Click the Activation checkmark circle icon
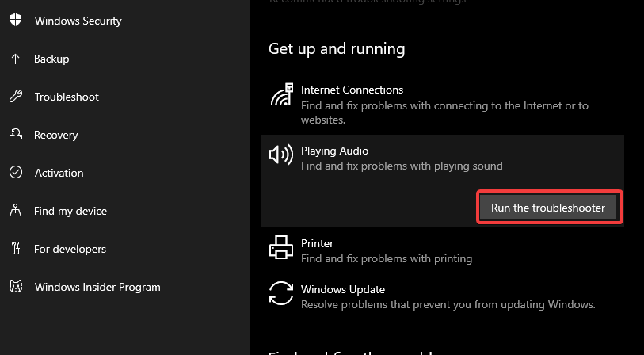The height and width of the screenshot is (355, 644). [x=16, y=173]
